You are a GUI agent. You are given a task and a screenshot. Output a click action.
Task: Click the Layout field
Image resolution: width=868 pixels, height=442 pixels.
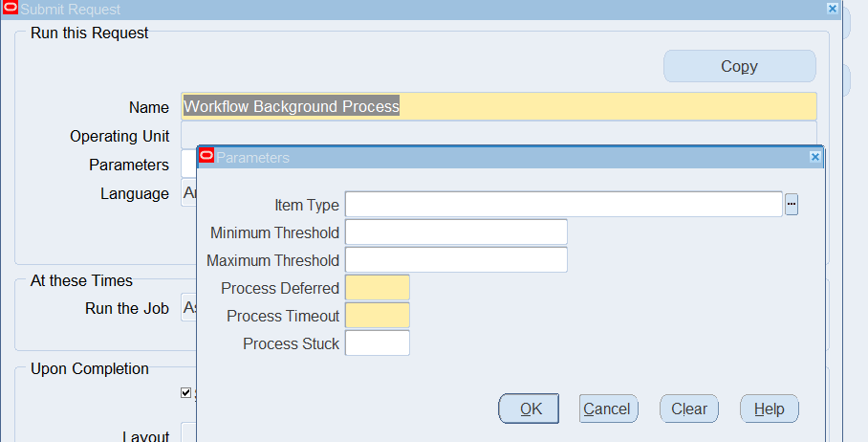(188, 435)
